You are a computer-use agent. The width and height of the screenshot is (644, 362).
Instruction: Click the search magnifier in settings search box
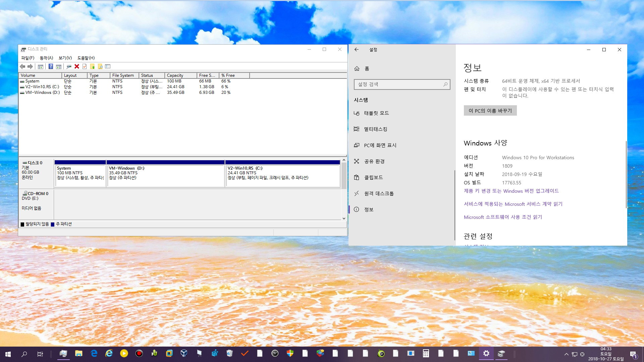445,84
